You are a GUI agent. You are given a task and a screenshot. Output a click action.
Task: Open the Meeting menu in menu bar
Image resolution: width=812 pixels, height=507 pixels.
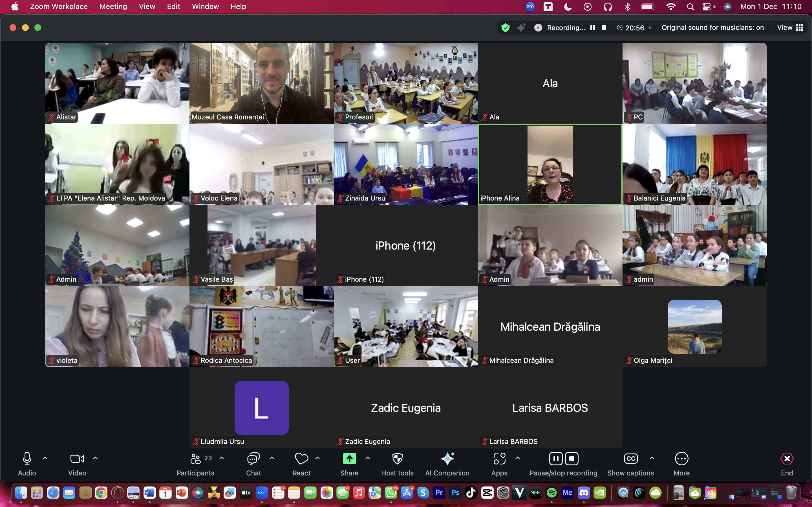click(x=113, y=6)
